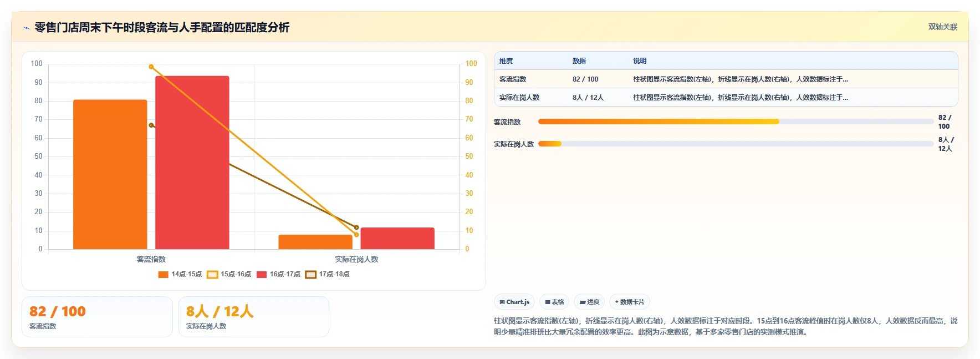This screenshot has width=980, height=359.
Task: Click the 进度 chip
Action: click(x=589, y=302)
